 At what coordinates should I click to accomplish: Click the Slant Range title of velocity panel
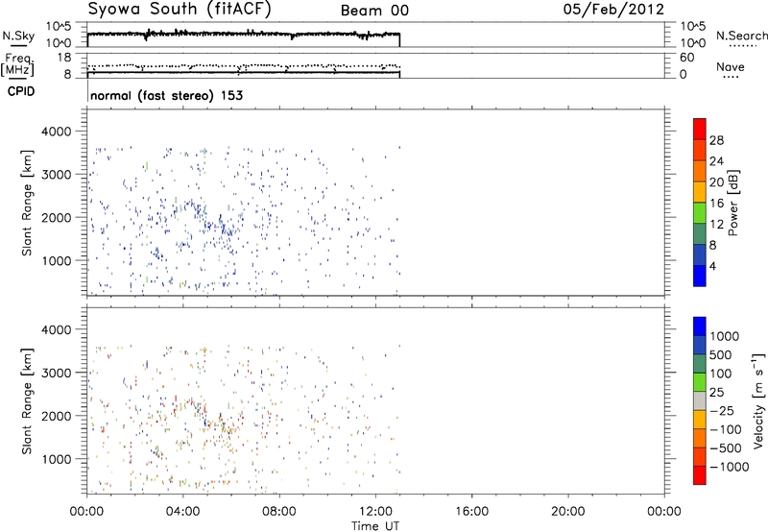pos(27,401)
